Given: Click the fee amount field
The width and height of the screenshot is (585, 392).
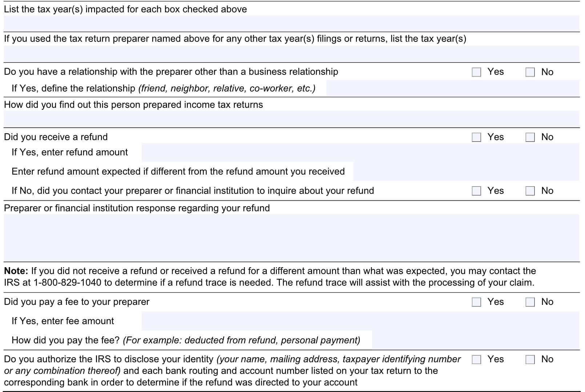Looking at the screenshot, I should [360, 321].
